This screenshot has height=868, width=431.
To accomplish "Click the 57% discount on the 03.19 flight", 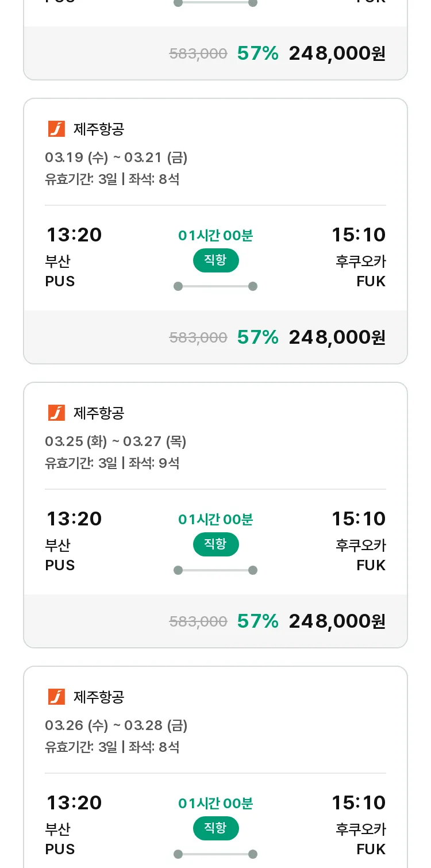I will click(257, 337).
